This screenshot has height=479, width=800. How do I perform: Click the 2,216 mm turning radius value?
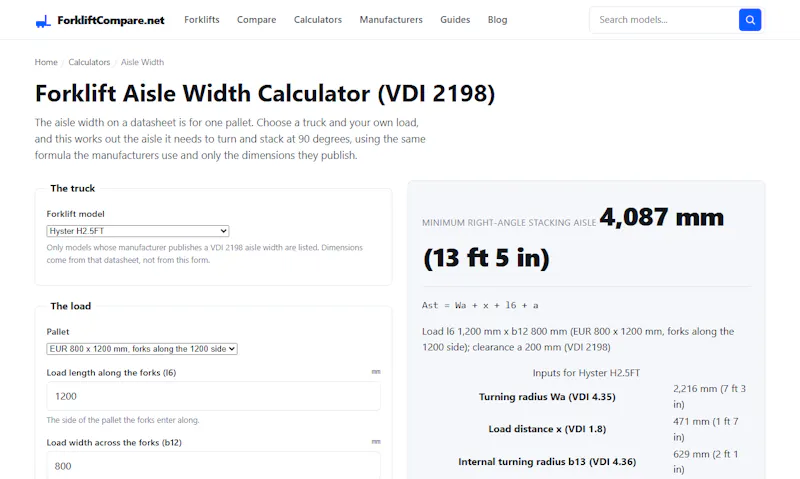coord(709,396)
